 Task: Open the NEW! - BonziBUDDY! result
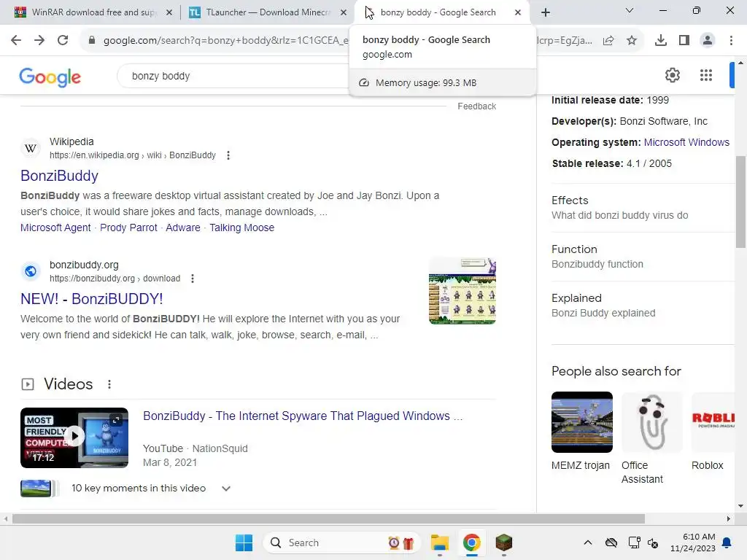pos(91,299)
